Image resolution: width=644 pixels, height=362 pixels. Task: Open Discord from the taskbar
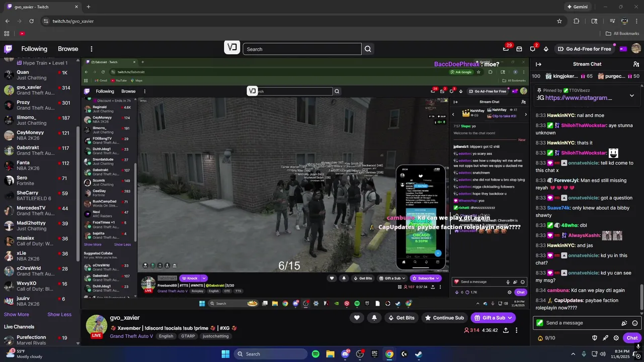[345, 354]
